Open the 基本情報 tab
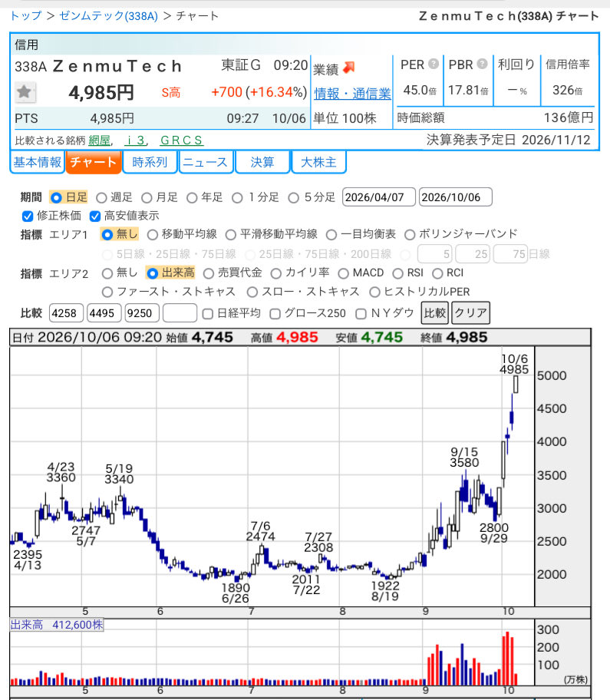610x700 pixels. click(37, 162)
